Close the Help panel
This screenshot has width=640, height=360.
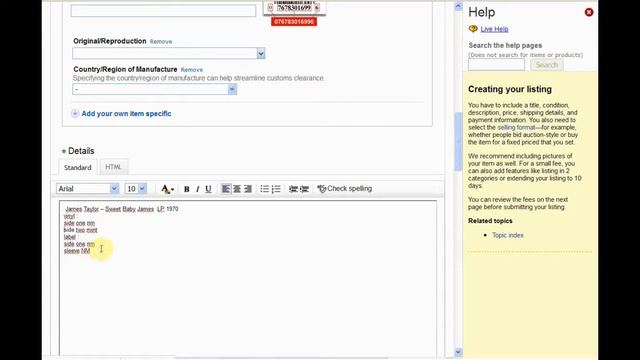[589, 12]
